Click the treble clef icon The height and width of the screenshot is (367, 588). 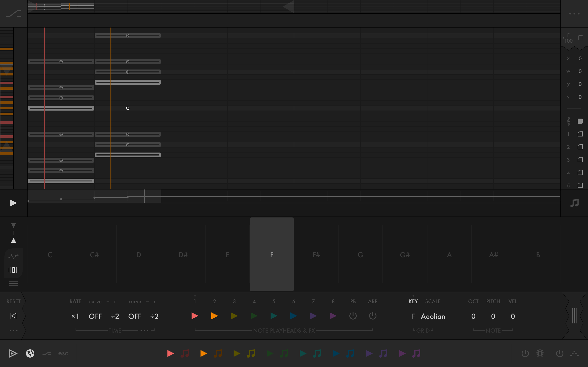click(x=568, y=121)
